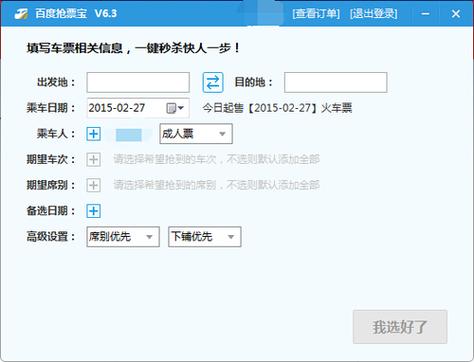This screenshot has width=474, height=362.
Task: Open the calendar picker for 乘车日期
Action: tap(175, 108)
